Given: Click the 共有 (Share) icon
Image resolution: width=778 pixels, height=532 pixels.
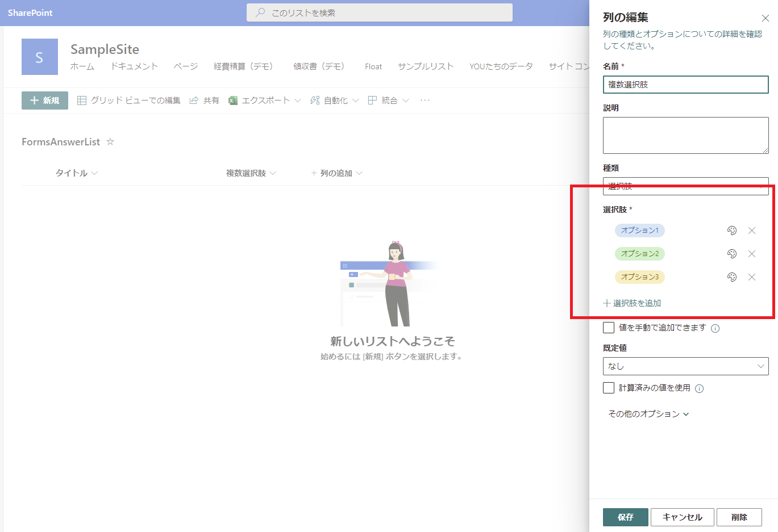Looking at the screenshot, I should [x=194, y=100].
